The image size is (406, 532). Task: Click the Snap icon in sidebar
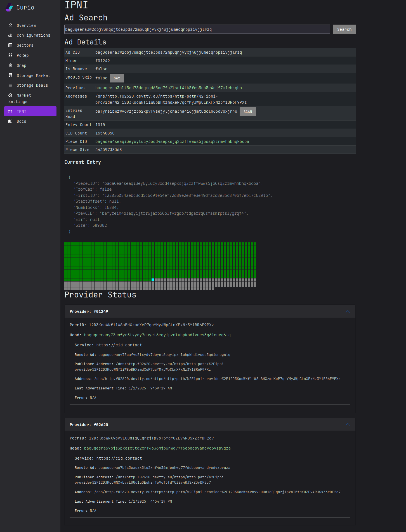(x=10, y=65)
